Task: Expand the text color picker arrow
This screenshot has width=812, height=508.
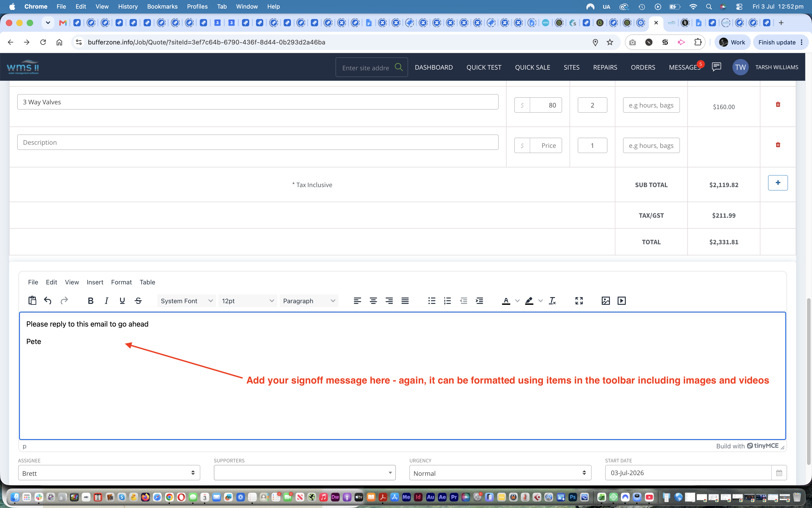Action: [x=517, y=301]
